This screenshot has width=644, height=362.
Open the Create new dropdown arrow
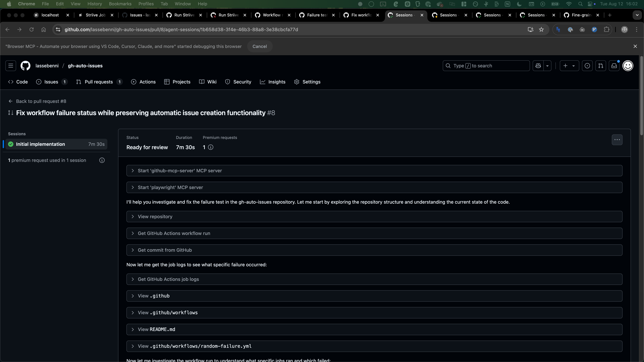573,66
